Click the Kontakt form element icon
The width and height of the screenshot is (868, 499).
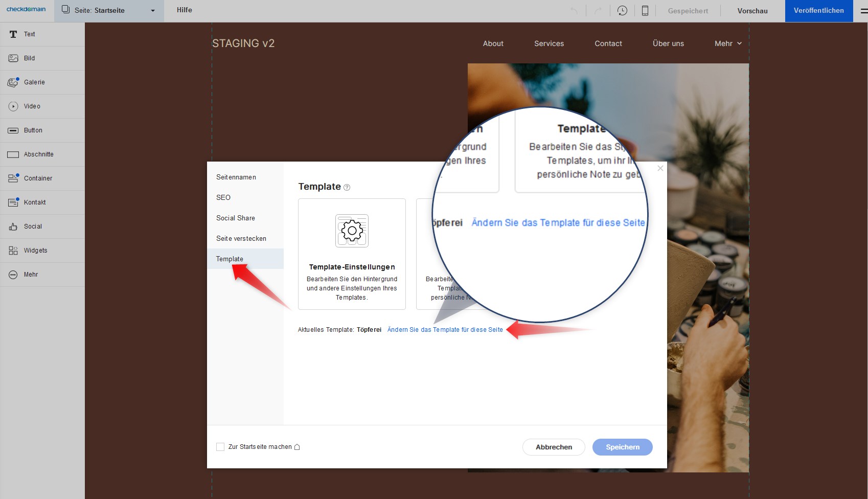point(13,202)
